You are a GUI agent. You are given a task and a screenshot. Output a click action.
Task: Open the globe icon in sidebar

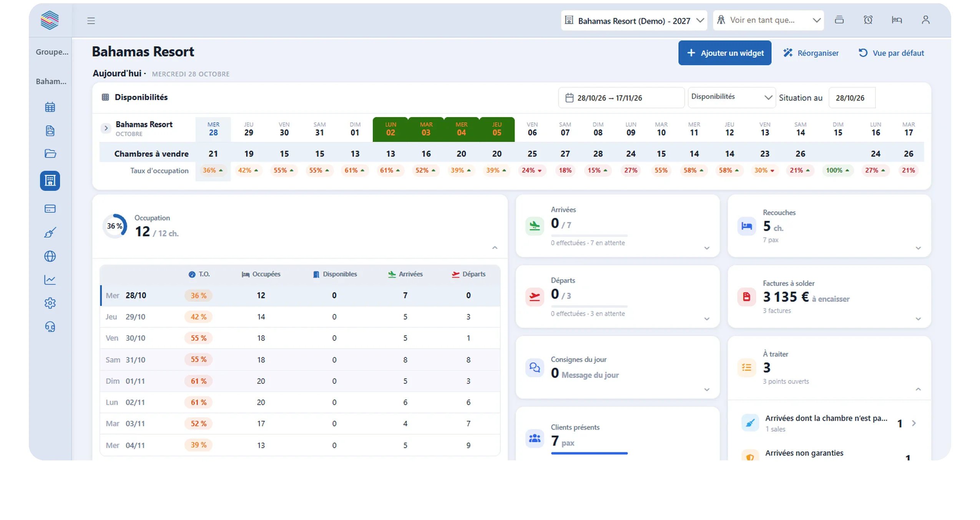50,256
